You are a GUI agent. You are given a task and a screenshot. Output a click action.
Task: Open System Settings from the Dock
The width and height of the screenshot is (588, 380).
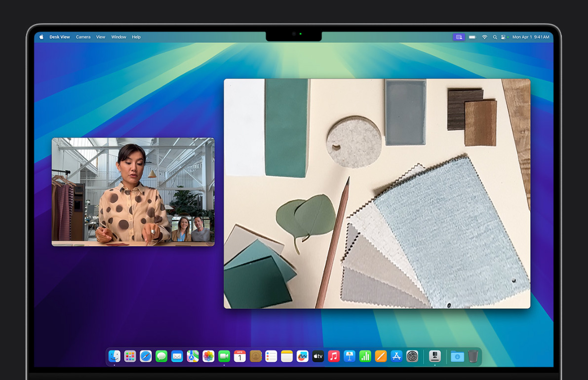click(x=412, y=356)
